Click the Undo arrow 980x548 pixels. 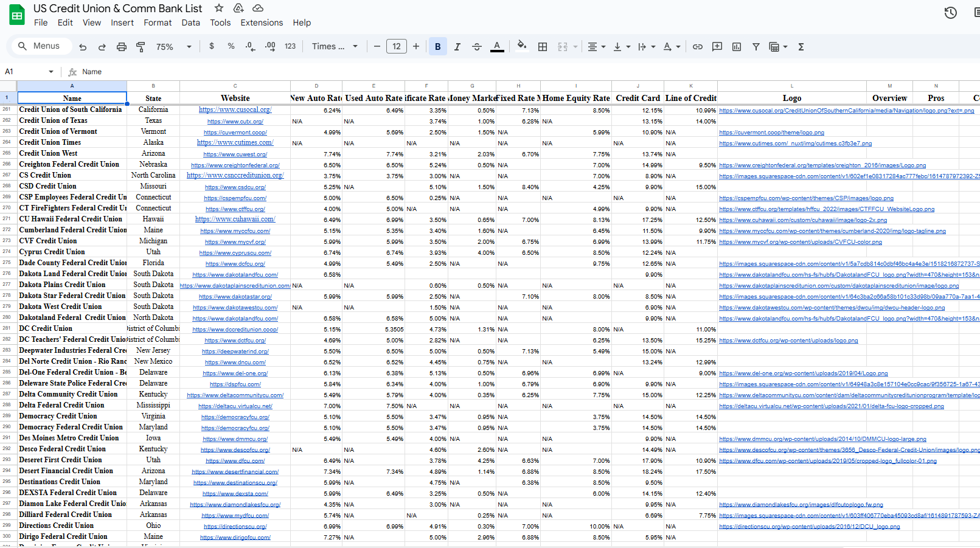coord(83,47)
